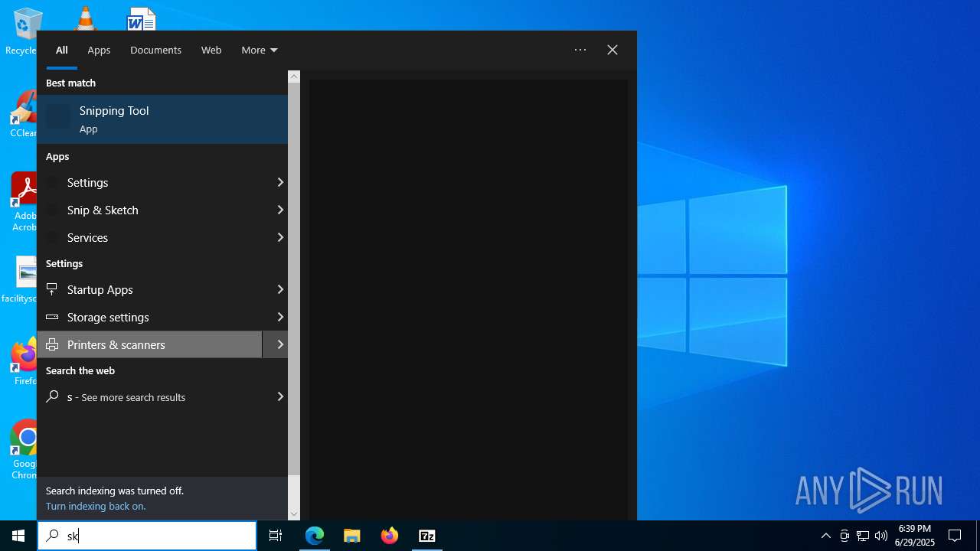Launch Microsoft Edge from taskbar

pos(315,536)
